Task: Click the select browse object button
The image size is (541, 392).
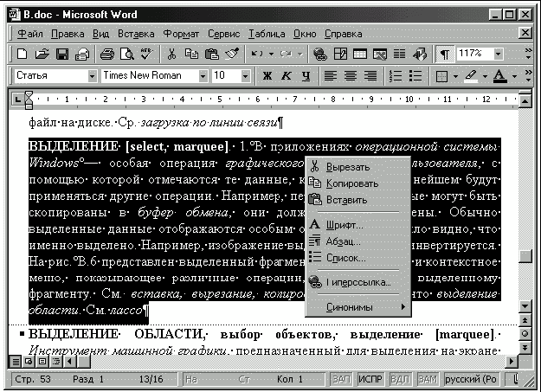Action: 525,334
